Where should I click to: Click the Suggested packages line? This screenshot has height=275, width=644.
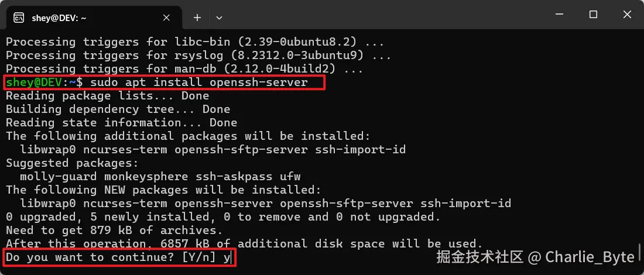(x=72, y=163)
